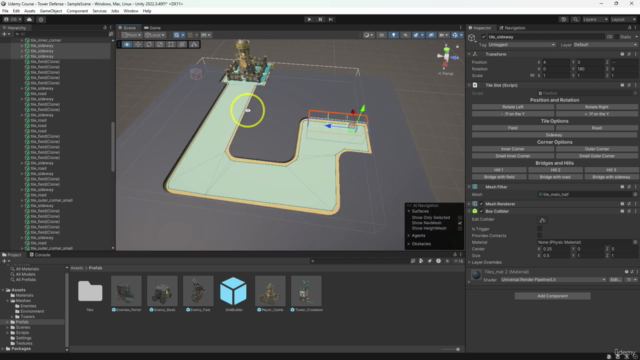The height and width of the screenshot is (360, 640).
Task: Click the Inner Corner button
Action: (513, 149)
